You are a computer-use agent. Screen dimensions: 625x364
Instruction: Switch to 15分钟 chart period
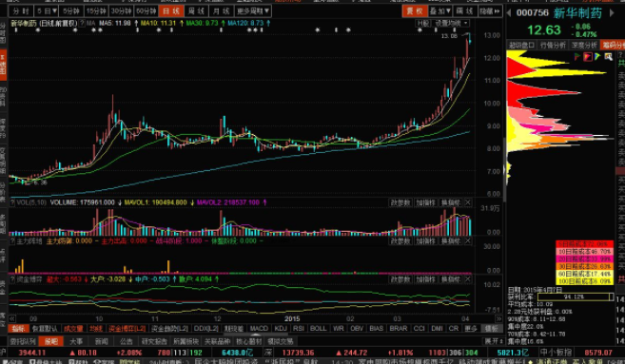point(96,11)
